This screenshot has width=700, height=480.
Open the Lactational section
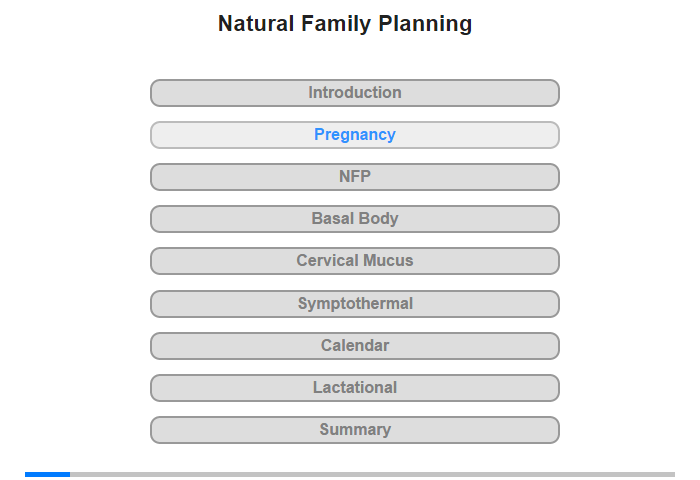click(354, 388)
